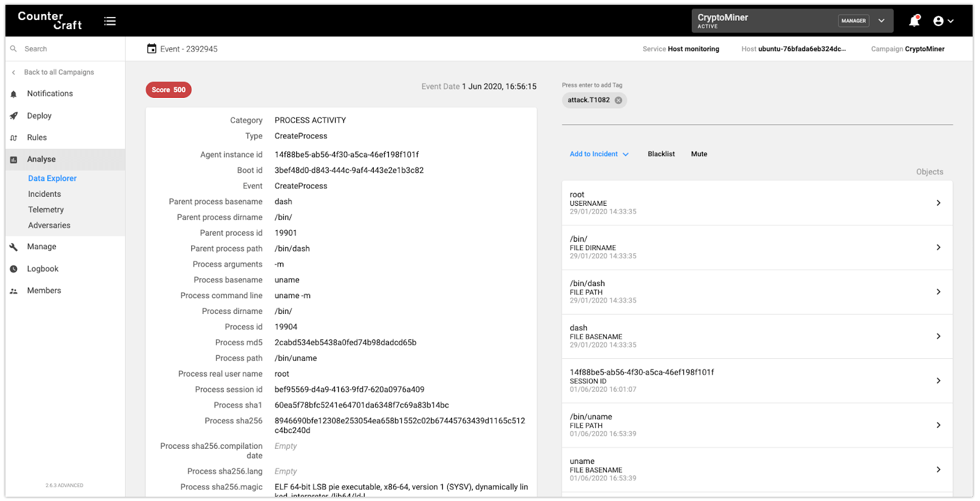Click the attack.T1082 tag chip
980x501 pixels.
[594, 100]
